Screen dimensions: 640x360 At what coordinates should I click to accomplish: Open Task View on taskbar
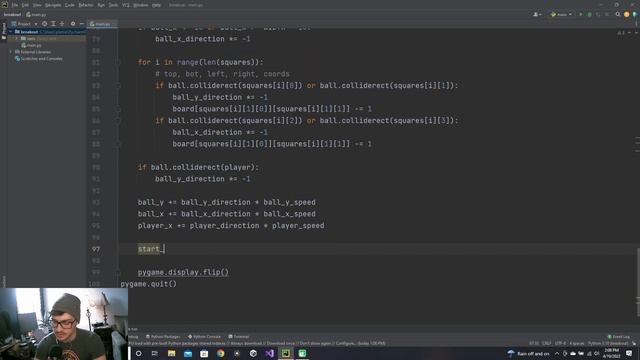click(155, 353)
